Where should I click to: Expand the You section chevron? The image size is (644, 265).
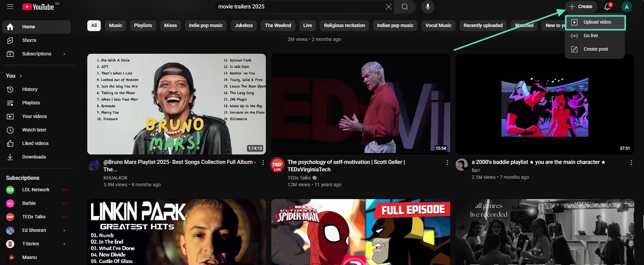[x=21, y=76]
